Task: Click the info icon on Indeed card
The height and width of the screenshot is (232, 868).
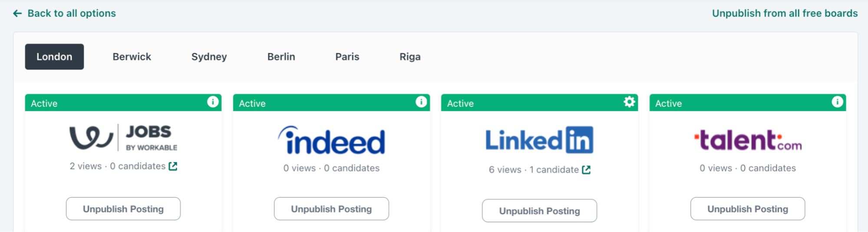Action: coord(421,102)
